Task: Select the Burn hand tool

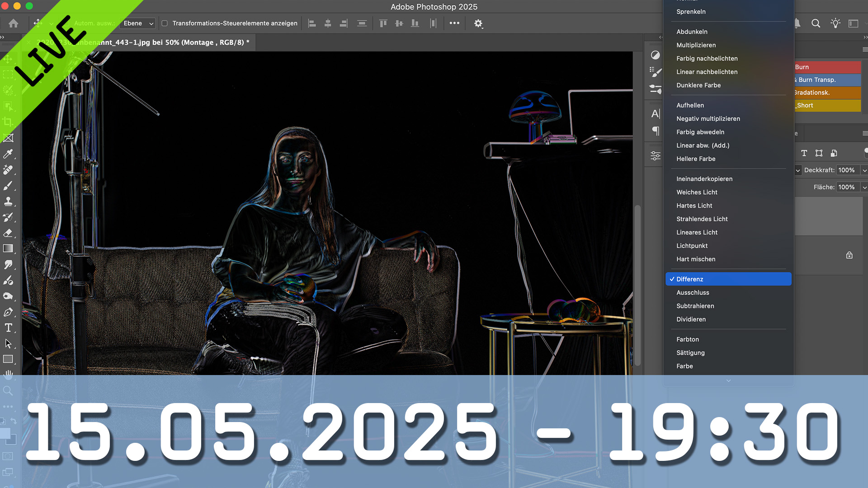Action: (x=8, y=296)
